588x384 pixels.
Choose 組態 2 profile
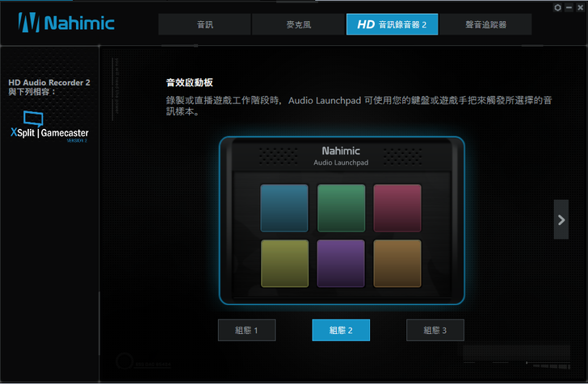341,330
